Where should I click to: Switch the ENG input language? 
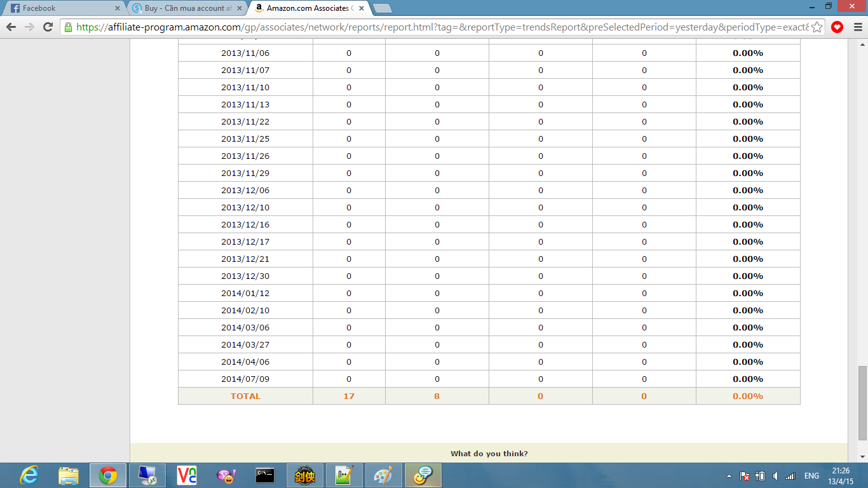(811, 476)
